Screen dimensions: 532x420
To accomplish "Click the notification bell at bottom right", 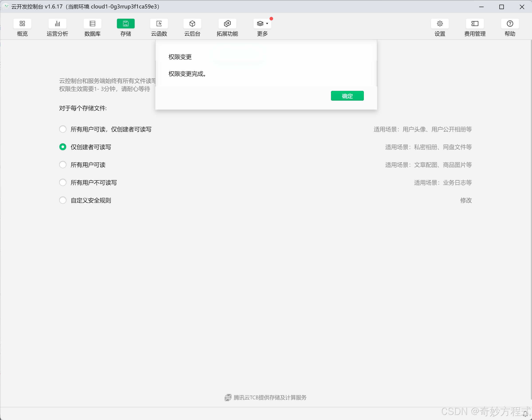I will pyautogui.click(x=525, y=414).
